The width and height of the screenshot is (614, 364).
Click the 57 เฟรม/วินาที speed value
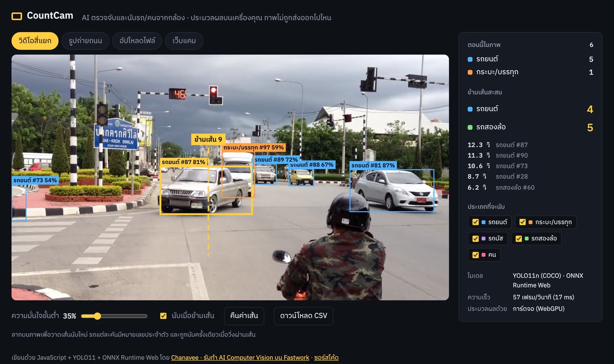543,297
